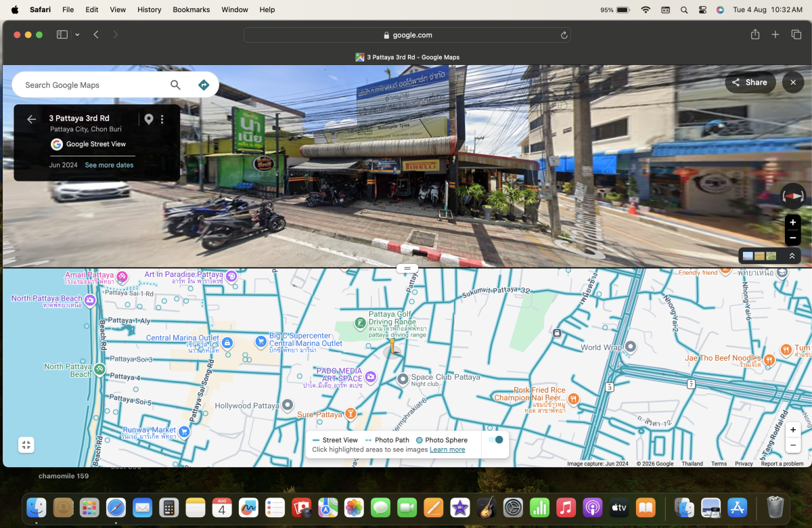812x528 pixels.
Task: Click the Runway Market cart pin
Action: click(x=183, y=431)
